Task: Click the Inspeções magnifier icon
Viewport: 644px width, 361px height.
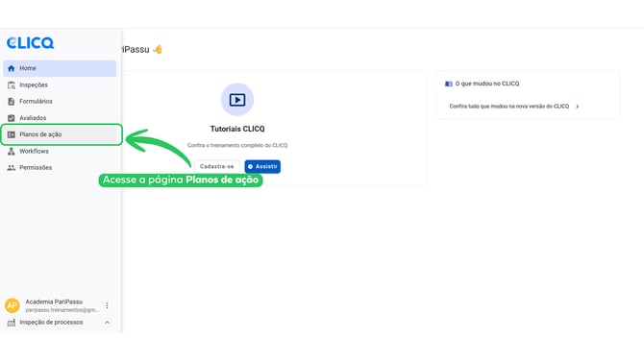Action: [x=12, y=84]
